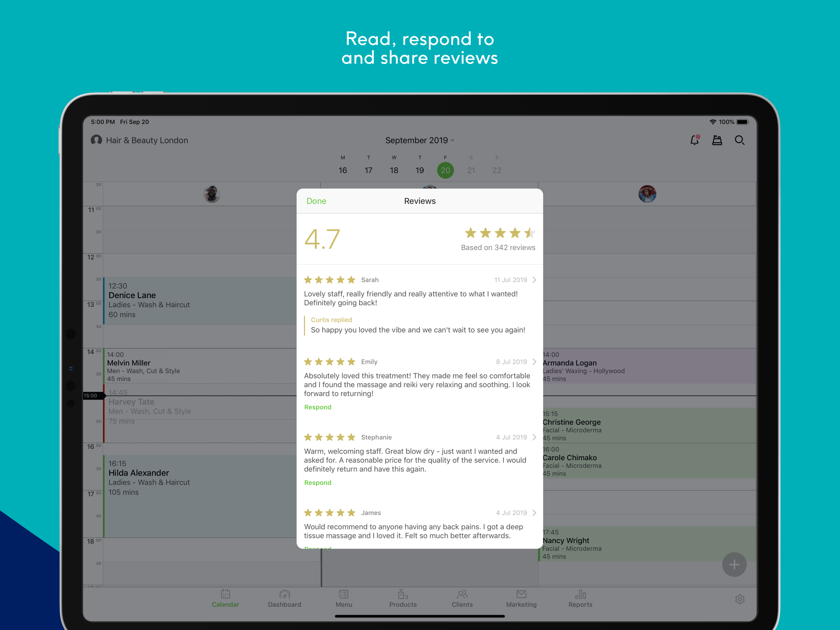840x630 pixels.
Task: Click the overall rating stars
Action: [x=500, y=233]
